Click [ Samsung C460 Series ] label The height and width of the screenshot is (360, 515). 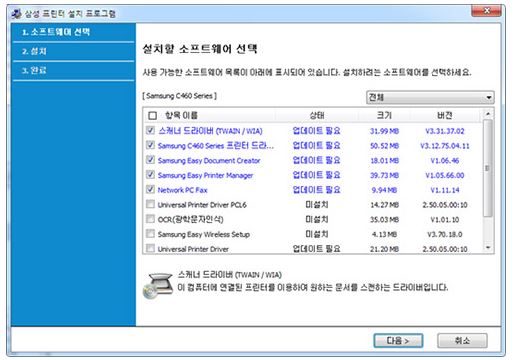coord(180,96)
